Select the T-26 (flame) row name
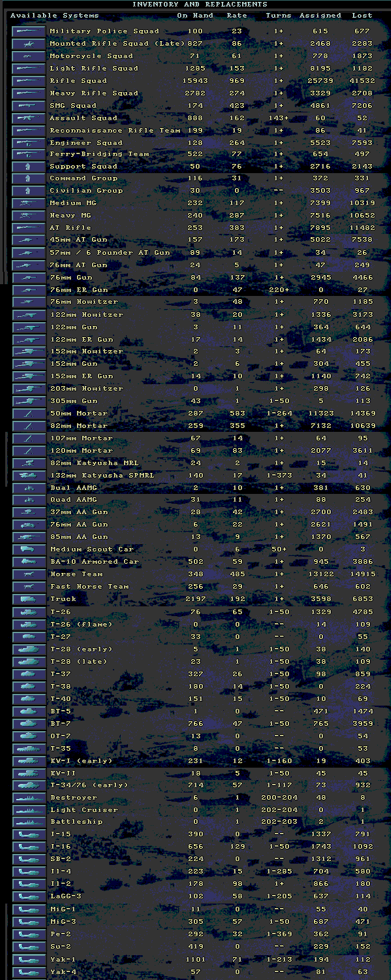 (x=81, y=625)
